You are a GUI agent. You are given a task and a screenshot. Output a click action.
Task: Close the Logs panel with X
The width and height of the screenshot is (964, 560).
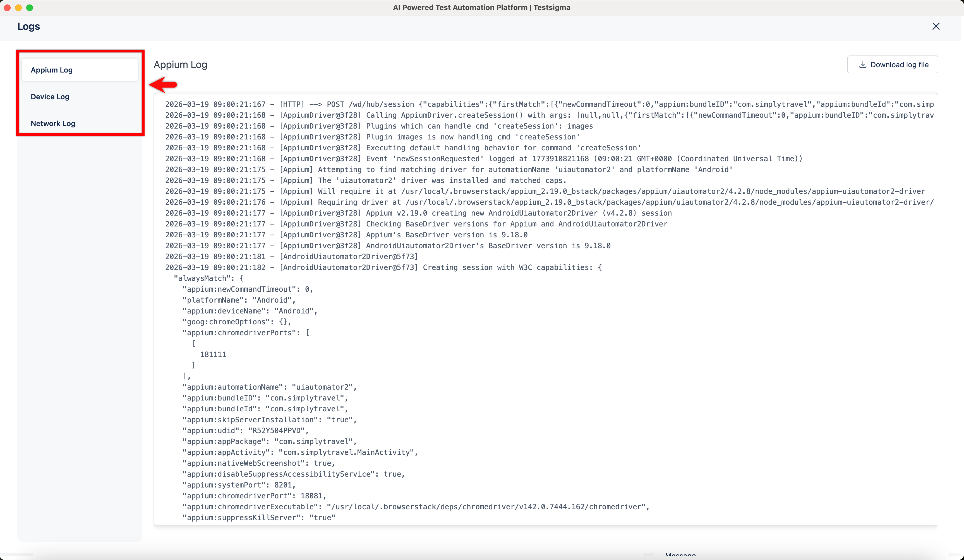(x=936, y=26)
